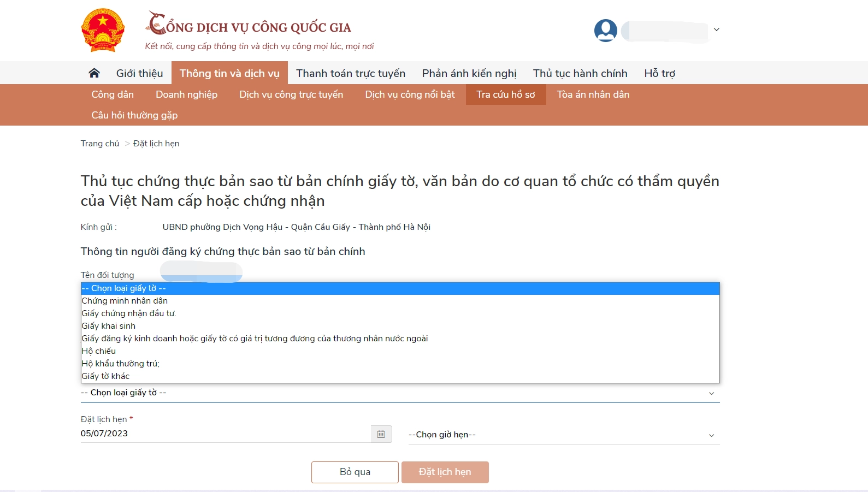Choose Giấy đăng ký kinh doanh option
This screenshot has width=868, height=492.
400,339
